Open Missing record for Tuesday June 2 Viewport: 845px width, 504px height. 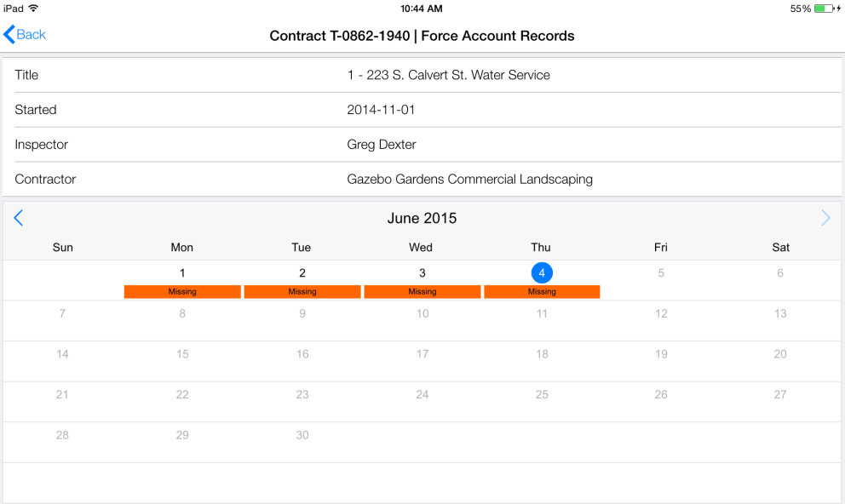click(302, 291)
